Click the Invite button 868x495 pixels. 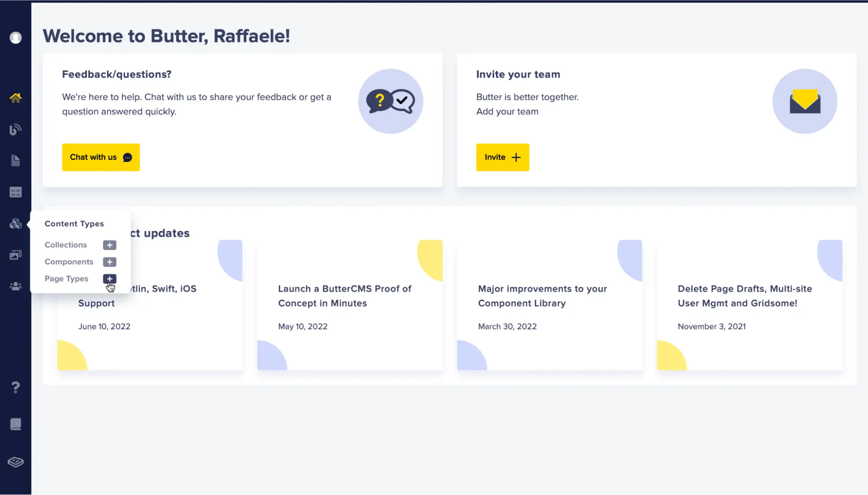coord(502,157)
